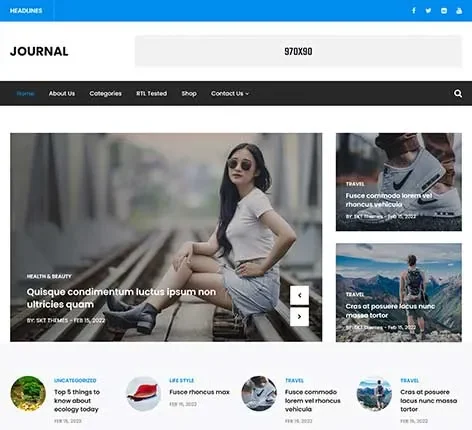Click Travel tag on sneaker feature card

[x=355, y=184]
